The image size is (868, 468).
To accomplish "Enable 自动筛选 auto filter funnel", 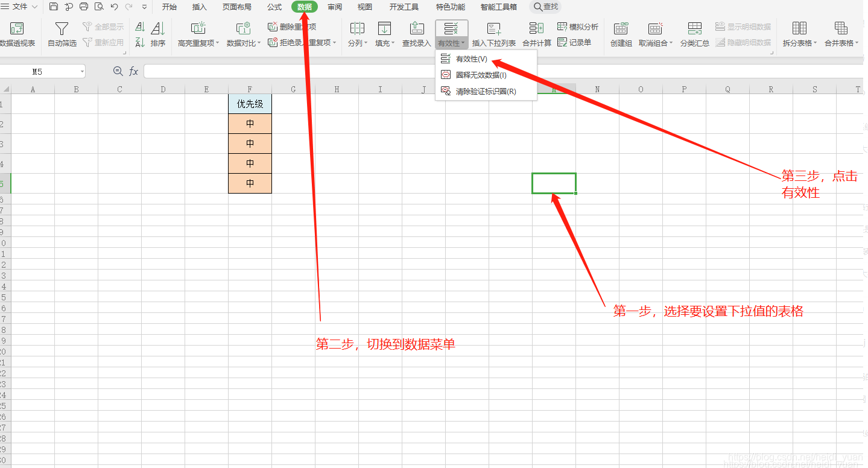I will coord(62,34).
